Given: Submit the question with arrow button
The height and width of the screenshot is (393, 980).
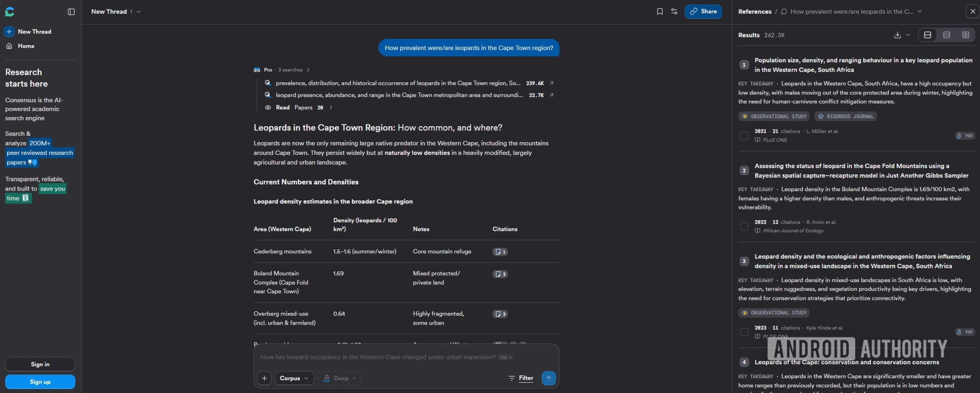Looking at the screenshot, I should pyautogui.click(x=548, y=378).
